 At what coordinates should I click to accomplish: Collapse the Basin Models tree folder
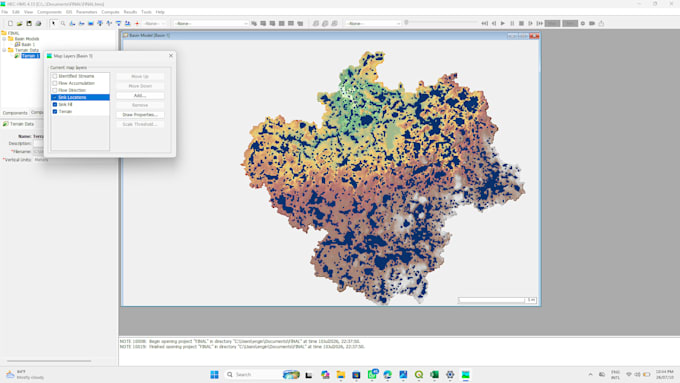click(x=4, y=39)
